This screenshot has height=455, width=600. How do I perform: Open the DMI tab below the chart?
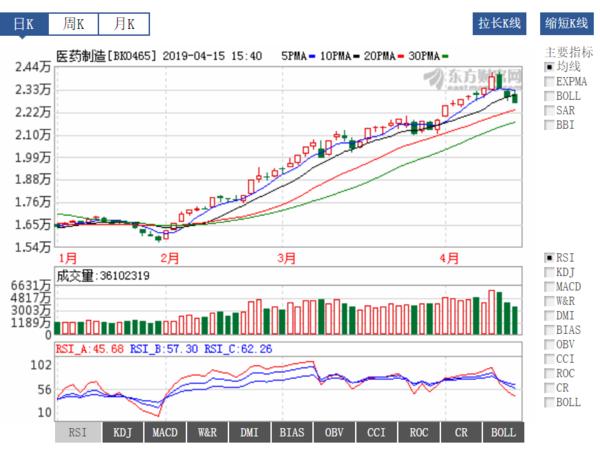(x=249, y=432)
